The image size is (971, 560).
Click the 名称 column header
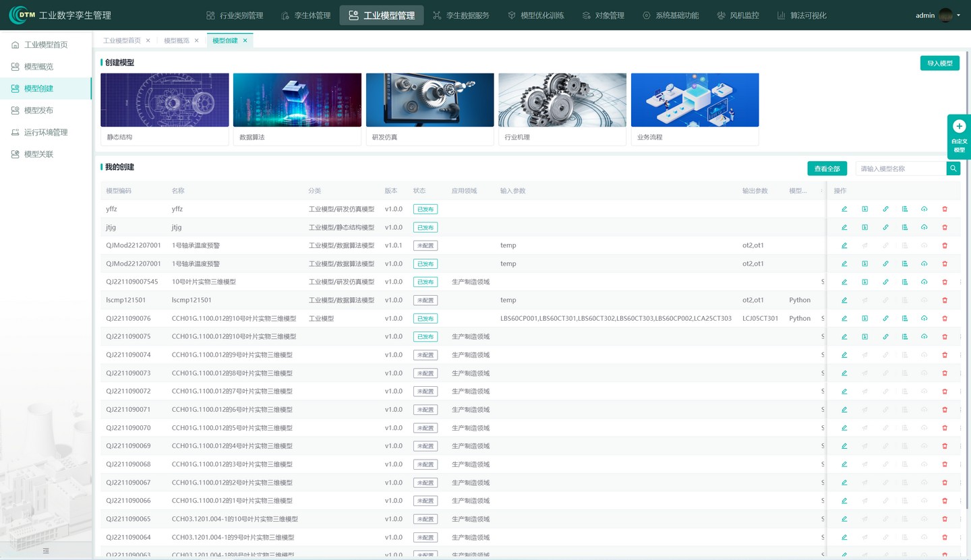pos(178,191)
